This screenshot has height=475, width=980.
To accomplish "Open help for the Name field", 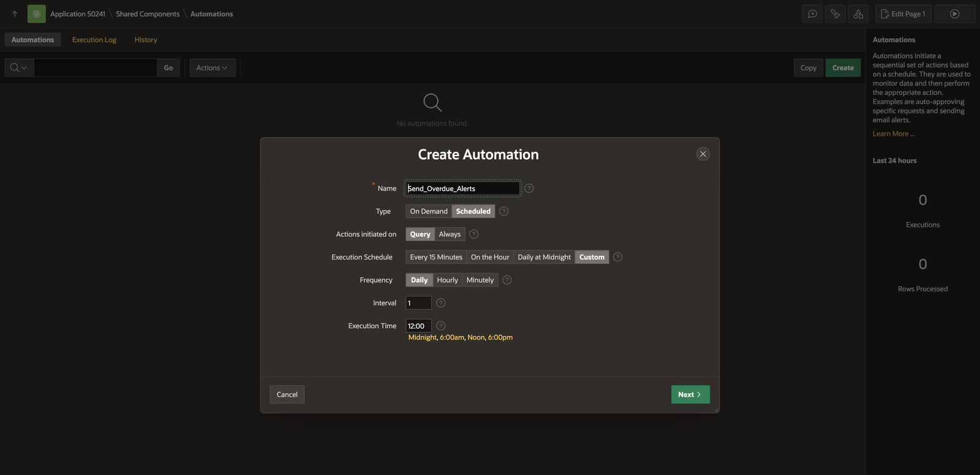I will [529, 189].
